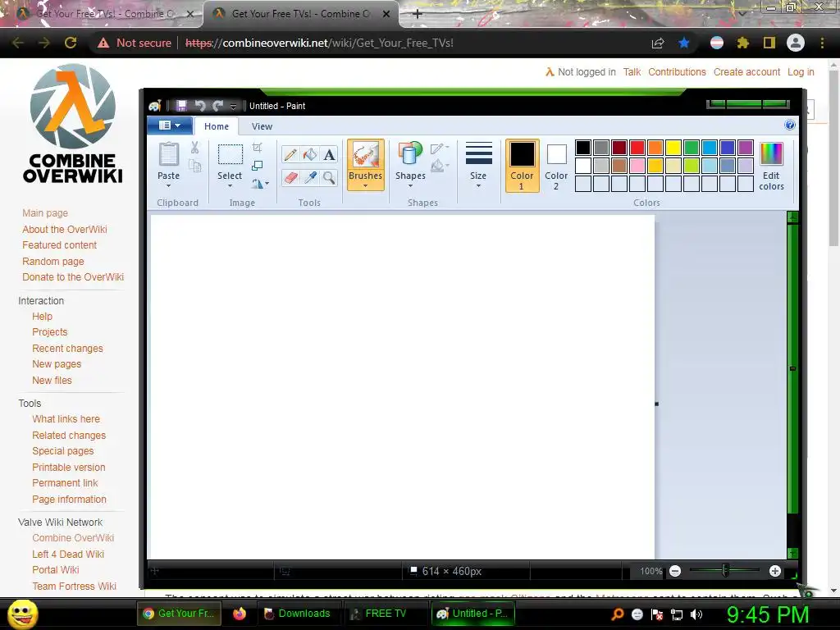This screenshot has height=630, width=840.
Task: Pick the purple color swatch
Action: (x=745, y=148)
